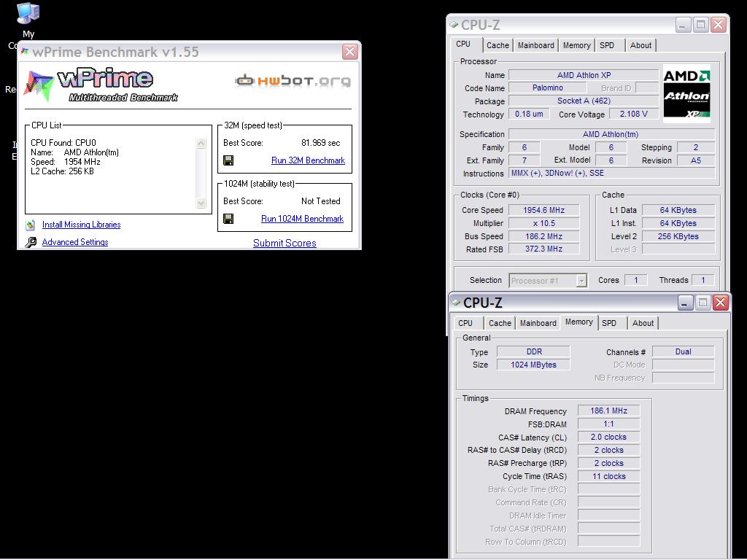Click the Code Name field showing Palomino
The width and height of the screenshot is (747, 560).
[547, 88]
